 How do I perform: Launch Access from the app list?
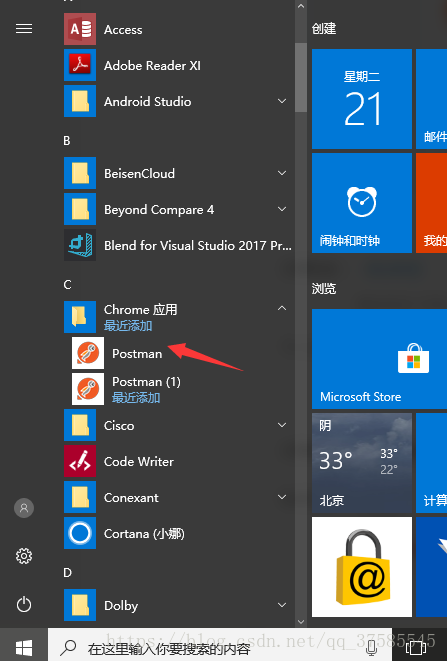tap(178, 29)
